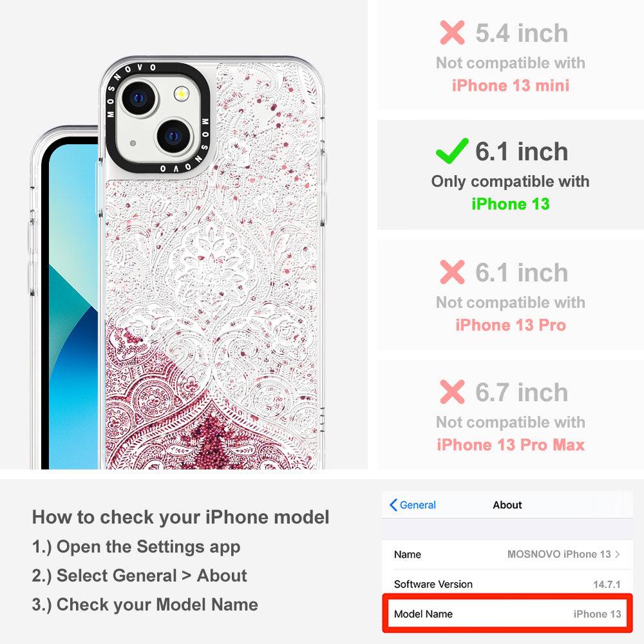The width and height of the screenshot is (644, 644).
Task: Click the iPhone 13 Pro Max label
Action: (511, 445)
